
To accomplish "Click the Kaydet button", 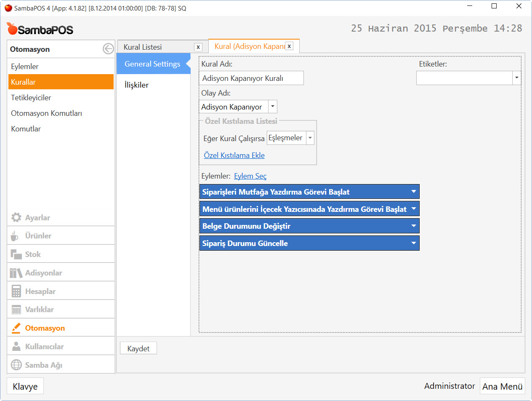I will point(138,349).
